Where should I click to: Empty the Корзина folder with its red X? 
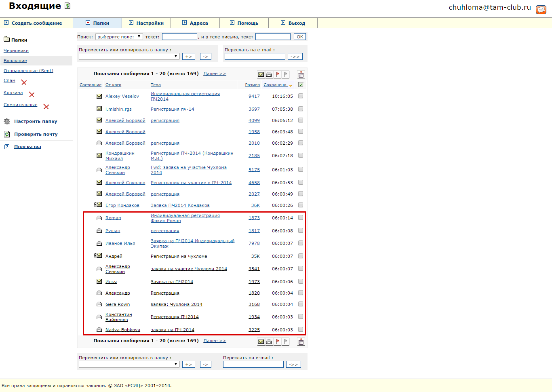(32, 95)
